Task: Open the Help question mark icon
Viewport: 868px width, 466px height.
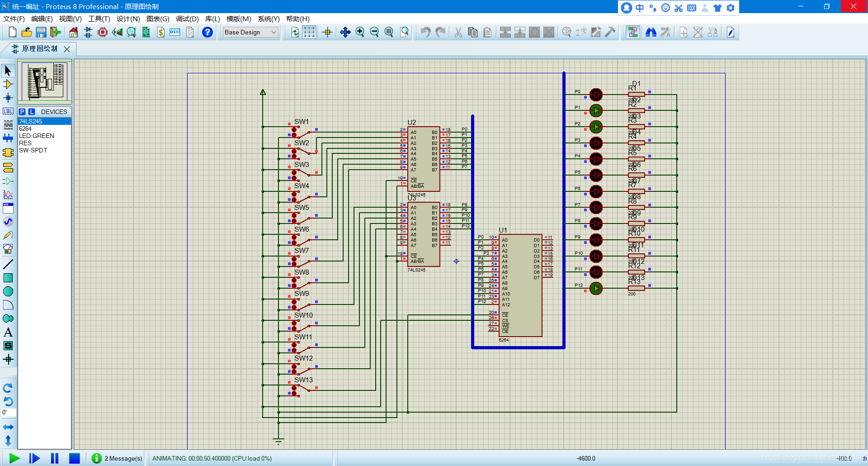Action: coord(208,32)
